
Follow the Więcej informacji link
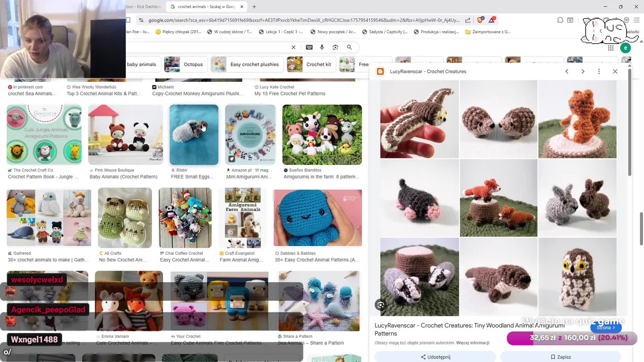click(x=472, y=343)
